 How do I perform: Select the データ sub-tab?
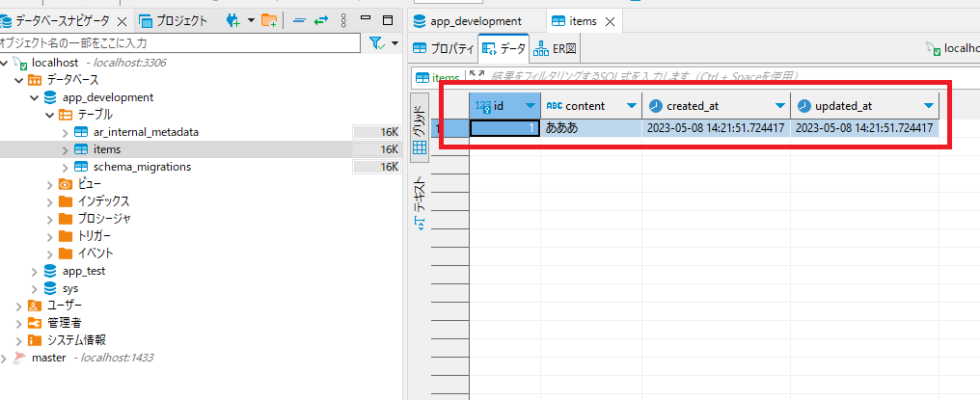[x=504, y=48]
